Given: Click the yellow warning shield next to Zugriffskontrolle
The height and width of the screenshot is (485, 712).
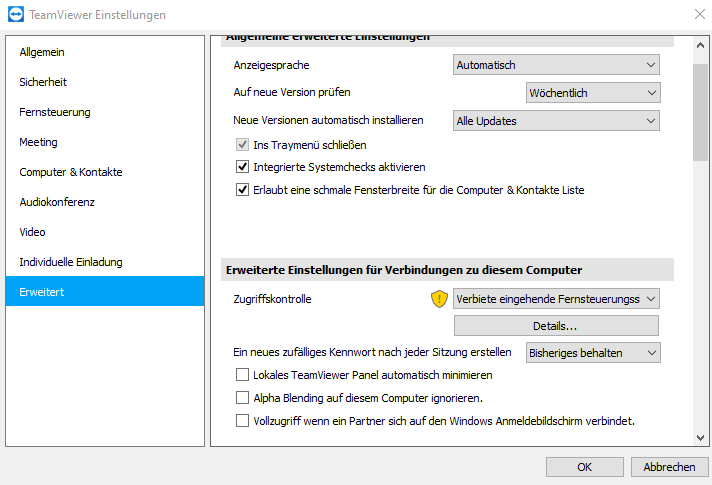Looking at the screenshot, I should tap(439, 299).
